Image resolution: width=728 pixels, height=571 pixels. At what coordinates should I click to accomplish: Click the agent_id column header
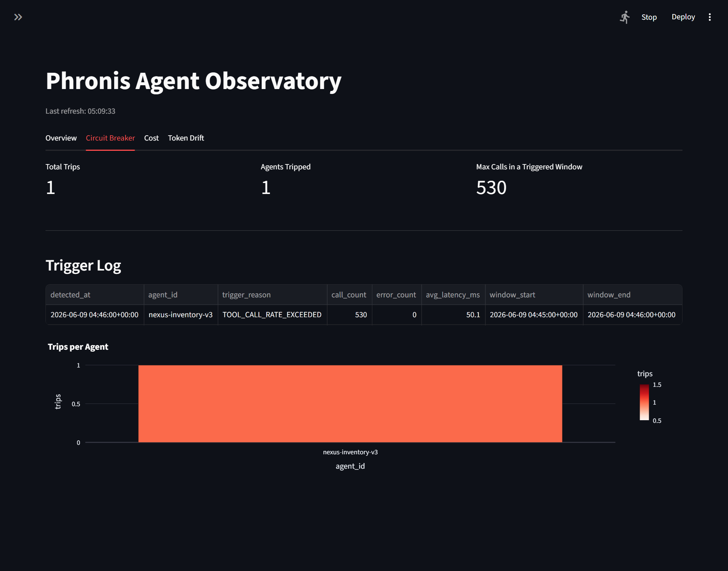[181, 295]
